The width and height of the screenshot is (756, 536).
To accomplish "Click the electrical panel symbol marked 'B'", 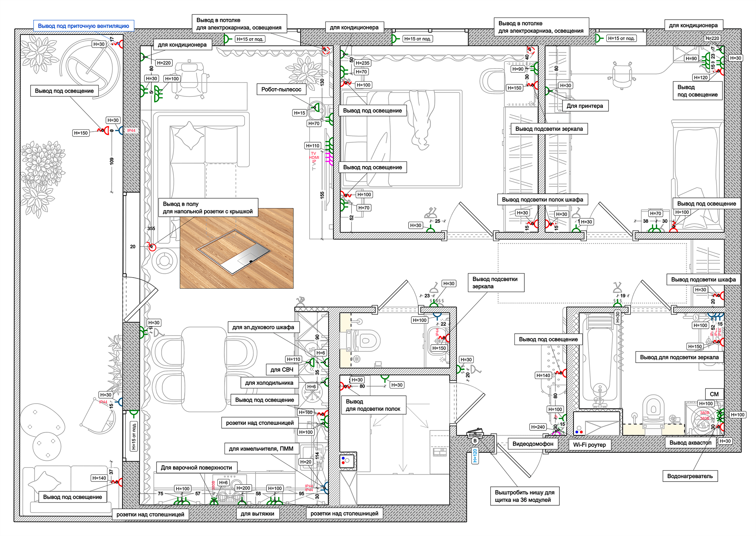I will pyautogui.click(x=475, y=437).
